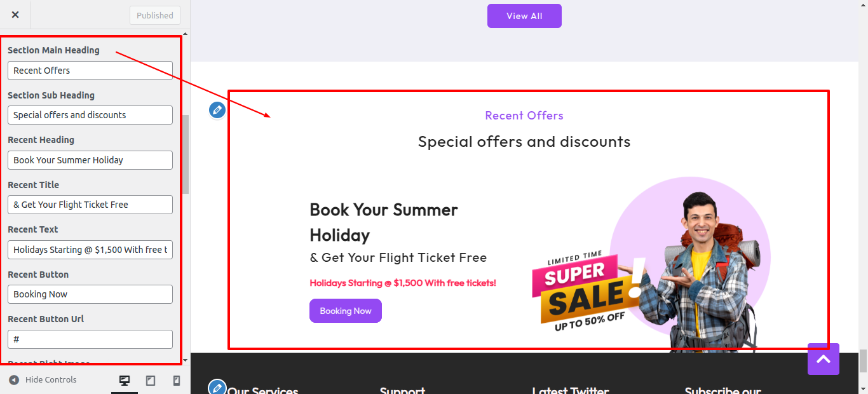Image resolution: width=868 pixels, height=394 pixels.
Task: Click the scroll-to-top arrow button
Action: click(x=824, y=359)
